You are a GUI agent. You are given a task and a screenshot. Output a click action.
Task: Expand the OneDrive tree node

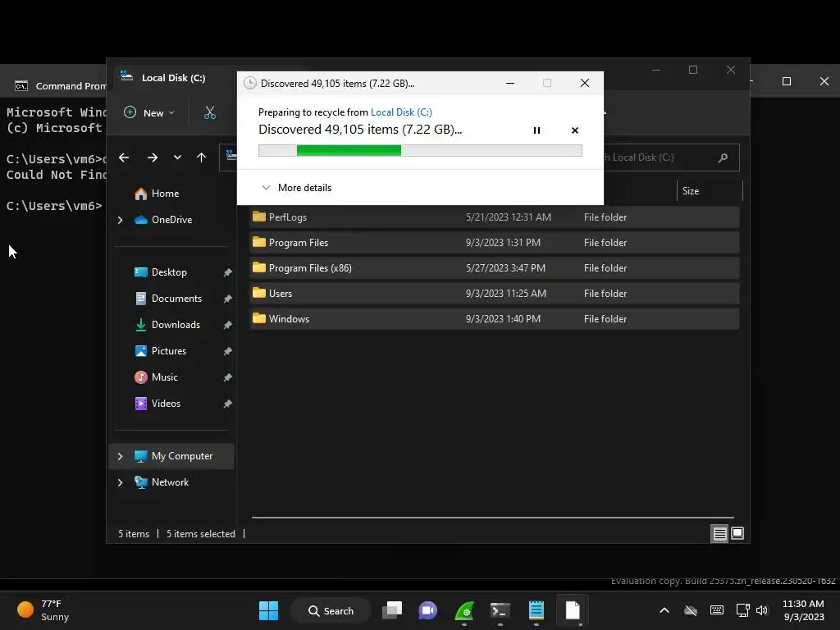pos(120,220)
